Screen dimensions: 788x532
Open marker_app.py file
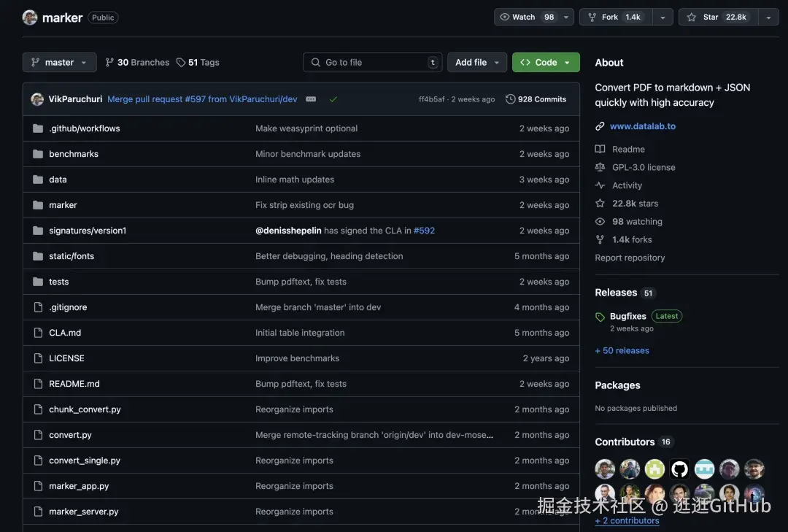coord(79,486)
